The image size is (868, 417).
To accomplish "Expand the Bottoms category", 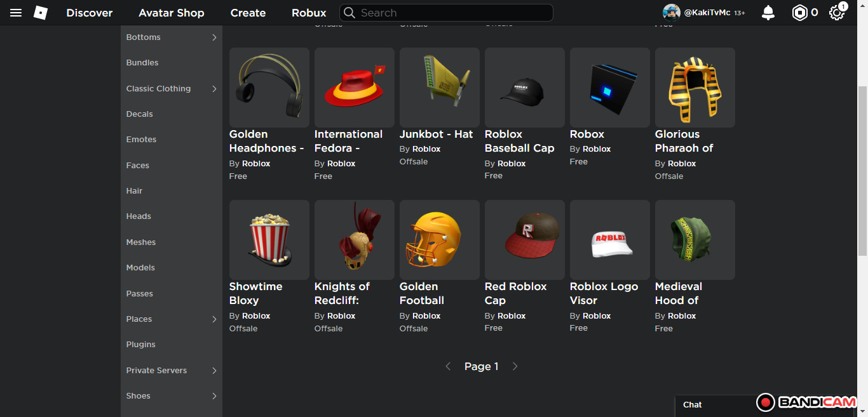I will [x=214, y=37].
